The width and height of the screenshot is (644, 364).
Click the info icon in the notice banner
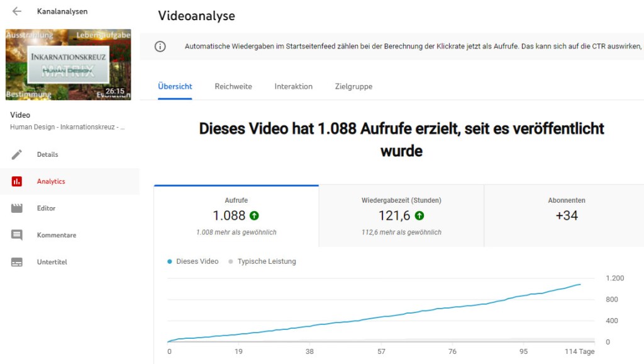[160, 46]
